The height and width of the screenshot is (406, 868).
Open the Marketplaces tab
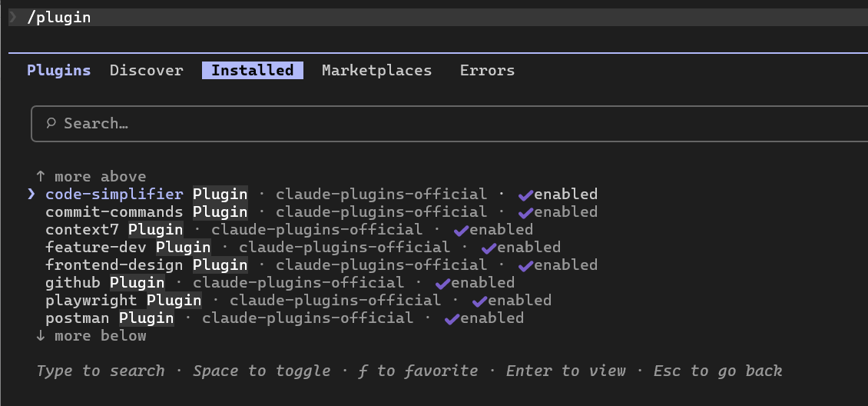[376, 70]
